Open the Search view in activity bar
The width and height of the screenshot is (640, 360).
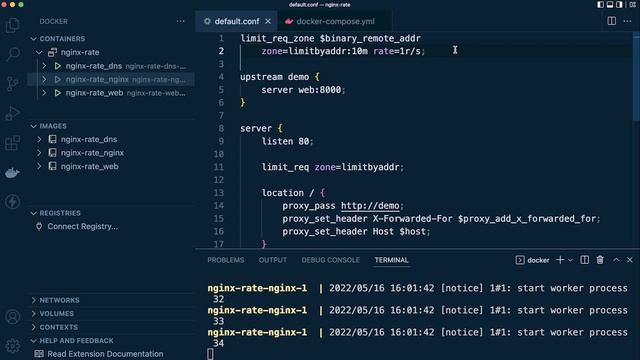[x=13, y=54]
